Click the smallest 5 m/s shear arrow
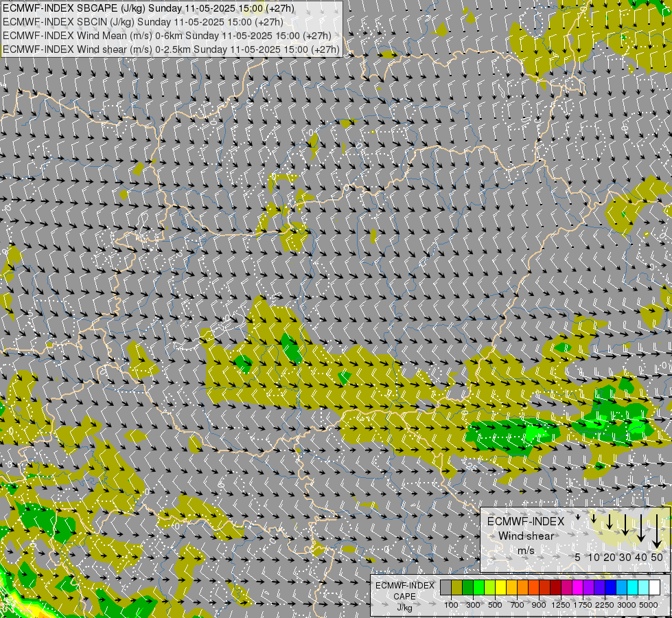This screenshot has height=618, width=672. tap(578, 517)
